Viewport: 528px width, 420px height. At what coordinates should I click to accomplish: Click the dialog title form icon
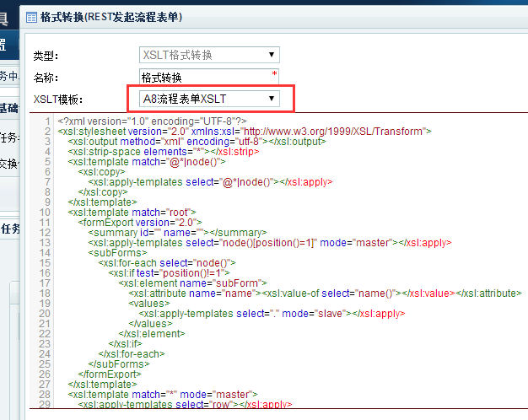point(32,17)
